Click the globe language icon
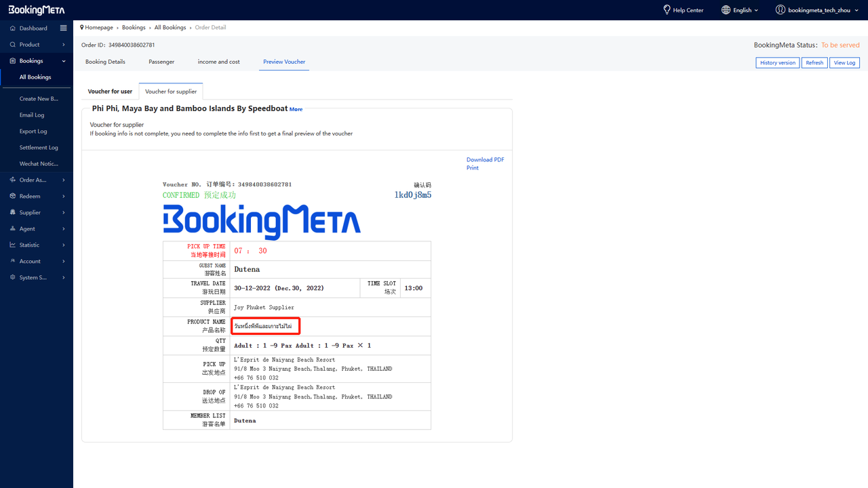868x488 pixels. (726, 10)
